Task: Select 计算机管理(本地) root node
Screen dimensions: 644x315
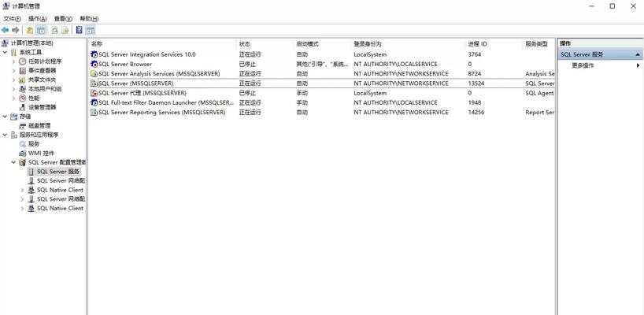Action: tap(31, 43)
